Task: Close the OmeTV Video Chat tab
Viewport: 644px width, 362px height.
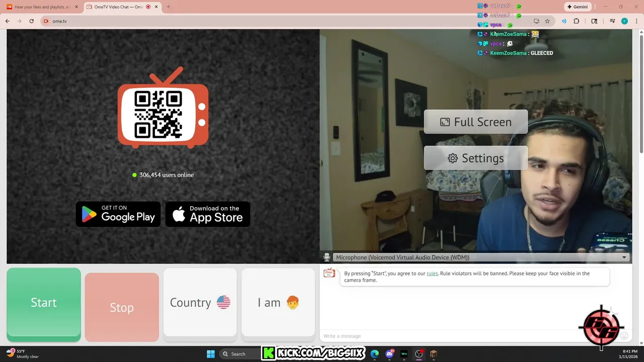Action: pyautogui.click(x=156, y=7)
